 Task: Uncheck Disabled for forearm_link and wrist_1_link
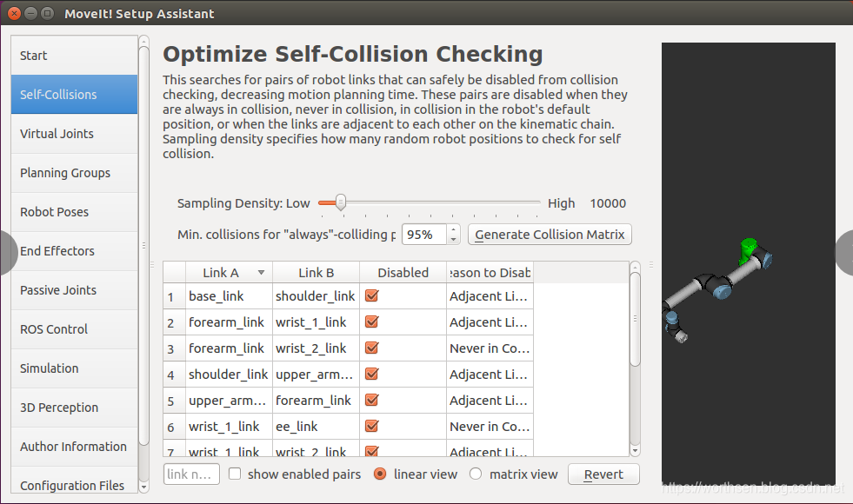pos(372,322)
